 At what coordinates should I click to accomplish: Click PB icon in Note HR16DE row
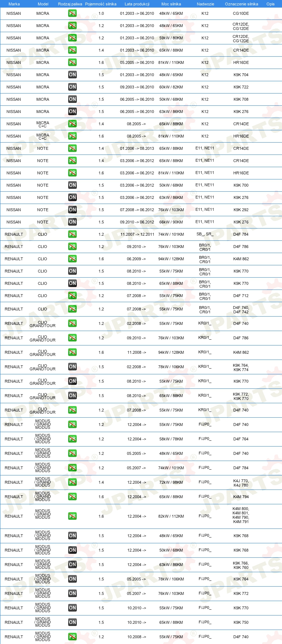tap(72, 173)
